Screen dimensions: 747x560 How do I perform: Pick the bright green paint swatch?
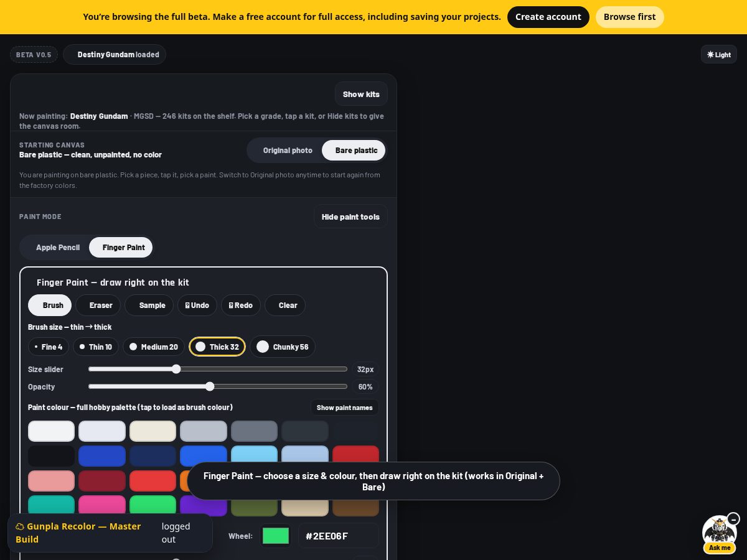pyautogui.click(x=153, y=505)
